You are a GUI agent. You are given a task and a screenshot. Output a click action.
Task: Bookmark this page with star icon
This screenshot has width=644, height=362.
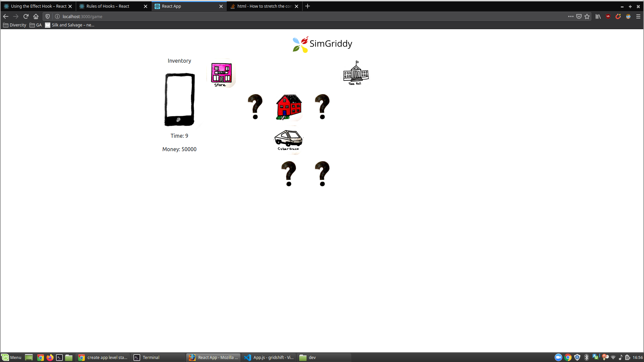[x=587, y=16]
